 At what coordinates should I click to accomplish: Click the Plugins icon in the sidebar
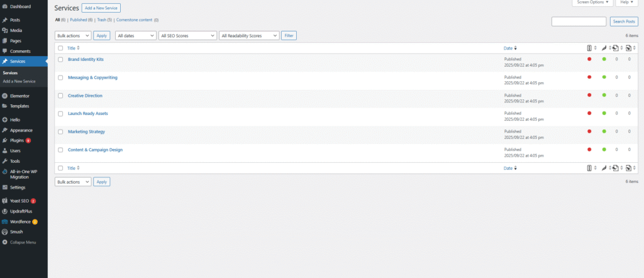(x=5, y=140)
